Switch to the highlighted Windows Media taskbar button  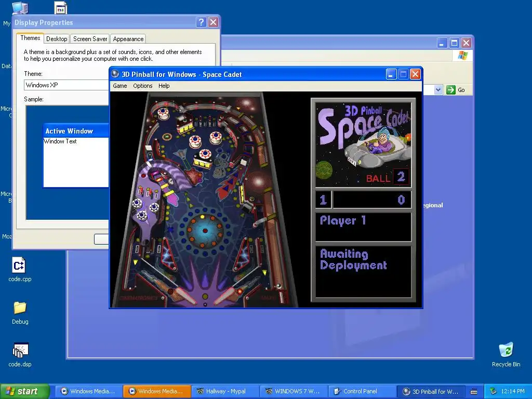point(156,391)
